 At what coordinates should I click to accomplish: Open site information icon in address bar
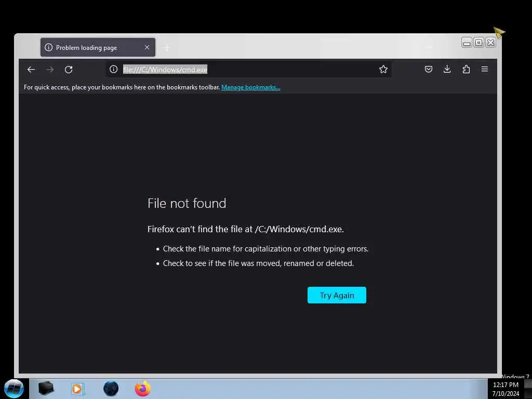point(114,69)
